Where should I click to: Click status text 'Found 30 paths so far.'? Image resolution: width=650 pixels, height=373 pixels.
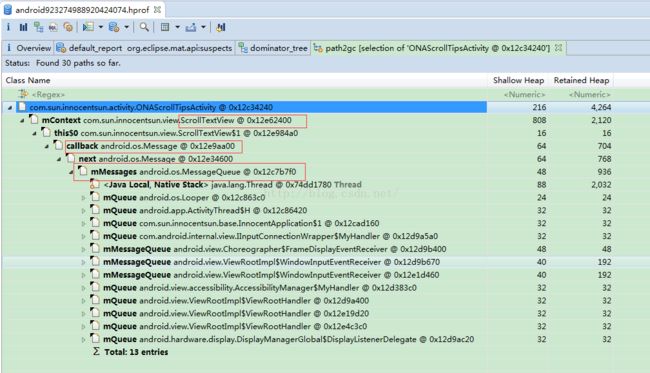tap(78, 63)
